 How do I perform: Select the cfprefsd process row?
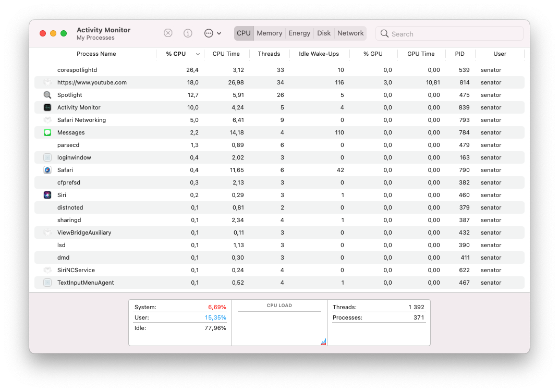[279, 182]
